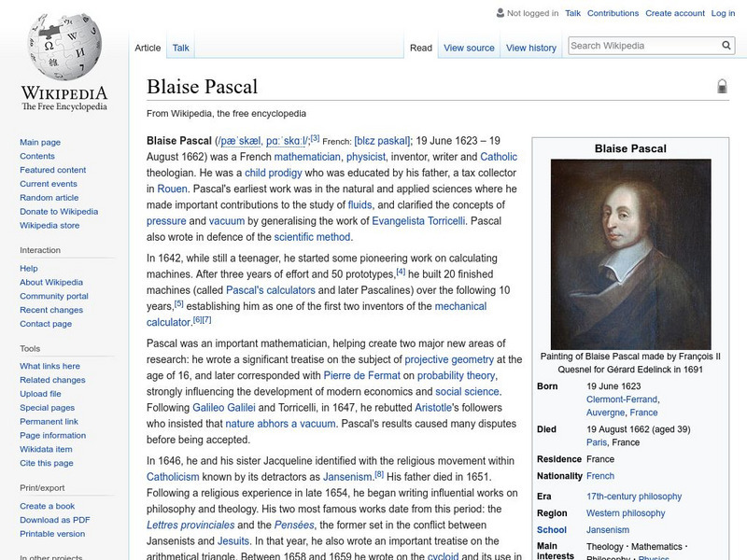Follow the child prodigy link
The image size is (747, 560).
274,173
